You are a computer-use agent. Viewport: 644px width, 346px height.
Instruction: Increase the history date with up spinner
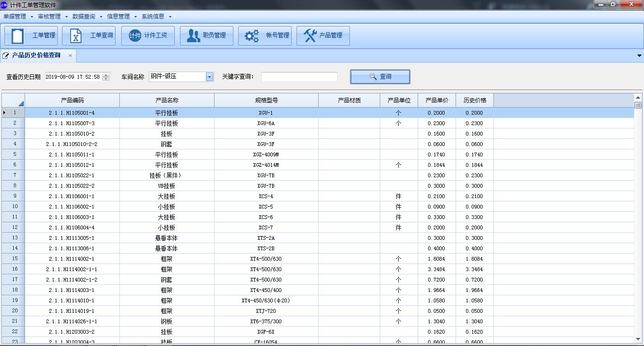pyautogui.click(x=106, y=74)
